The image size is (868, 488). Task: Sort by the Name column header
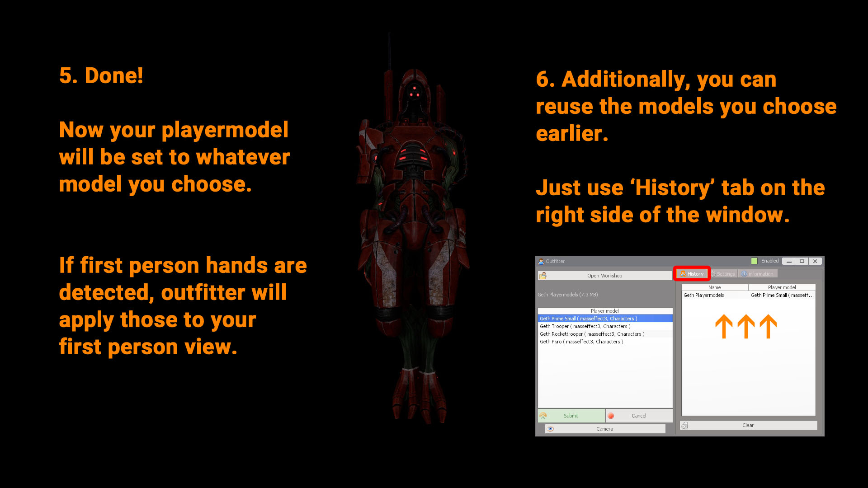pyautogui.click(x=714, y=287)
